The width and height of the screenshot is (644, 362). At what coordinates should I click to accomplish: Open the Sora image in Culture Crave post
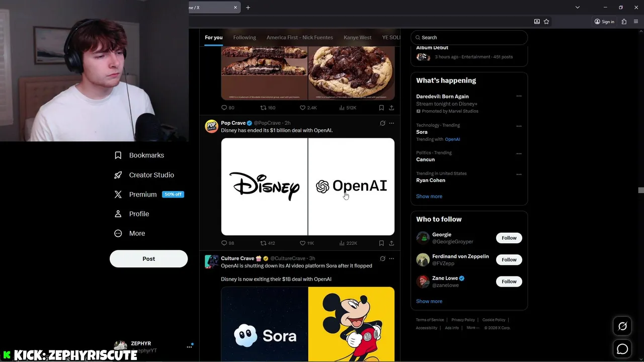[x=264, y=324]
